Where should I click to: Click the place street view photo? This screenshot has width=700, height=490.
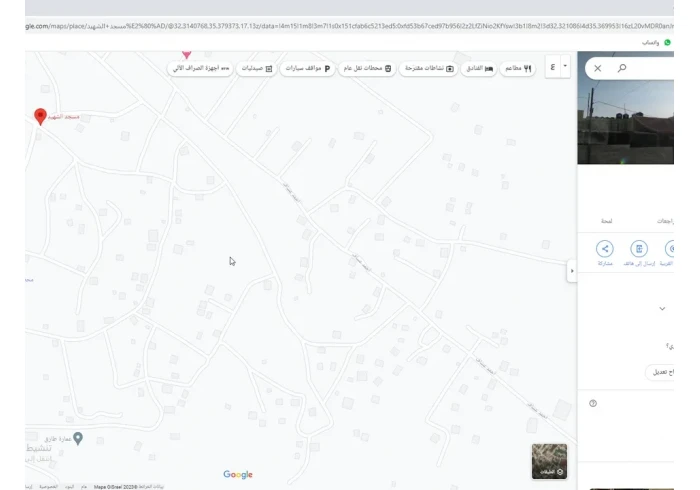(626, 125)
